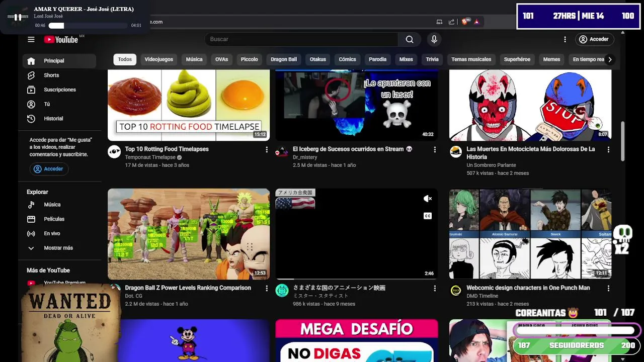This screenshot has width=644, height=362.
Task: Open Suscripciones in the sidebar
Action: click(x=59, y=90)
